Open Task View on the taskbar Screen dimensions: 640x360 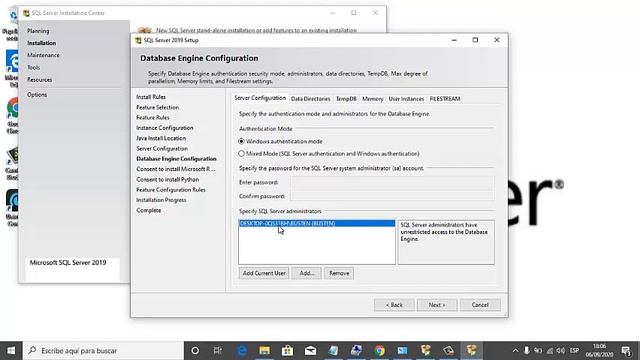pyautogui.click(x=218, y=351)
